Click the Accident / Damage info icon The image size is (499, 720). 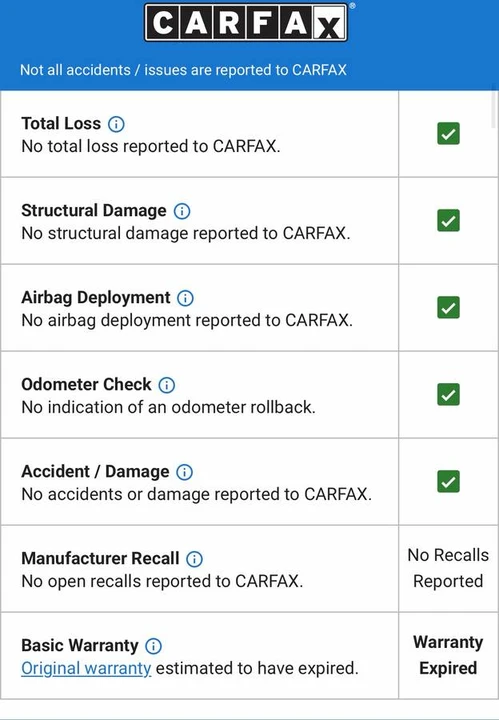click(185, 472)
